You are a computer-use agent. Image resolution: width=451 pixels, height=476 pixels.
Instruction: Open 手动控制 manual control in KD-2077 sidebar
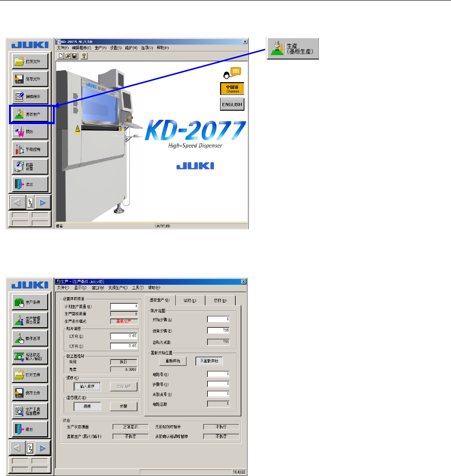click(x=30, y=149)
